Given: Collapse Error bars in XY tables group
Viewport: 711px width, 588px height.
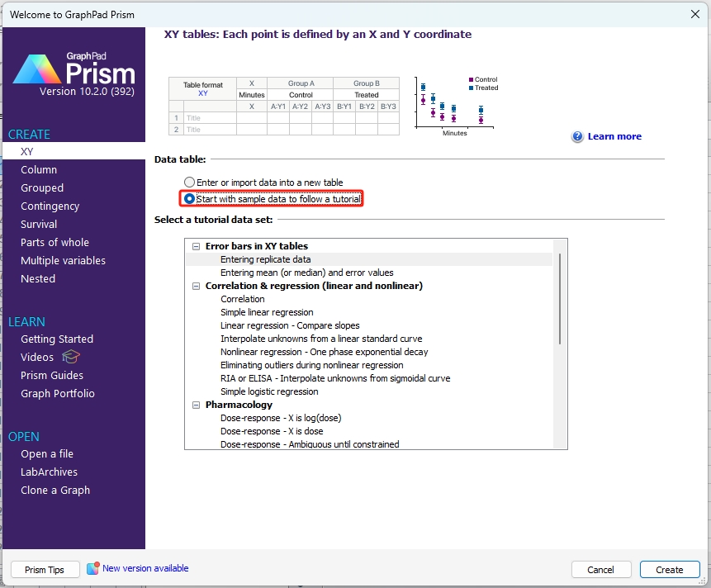Looking at the screenshot, I should coord(196,246).
